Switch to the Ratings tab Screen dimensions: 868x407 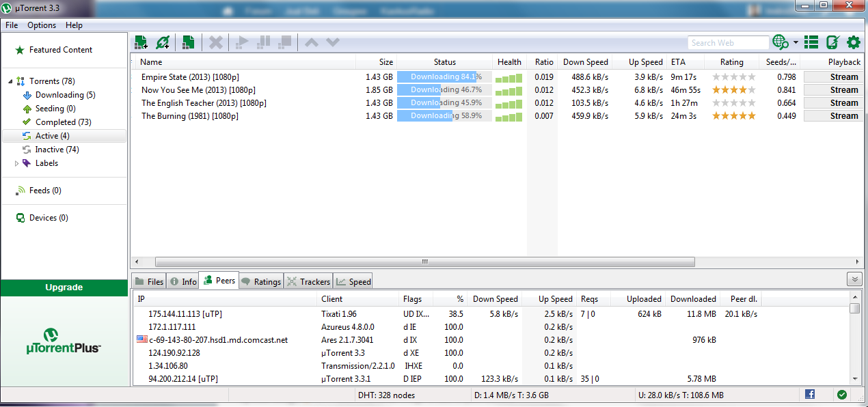pos(261,281)
